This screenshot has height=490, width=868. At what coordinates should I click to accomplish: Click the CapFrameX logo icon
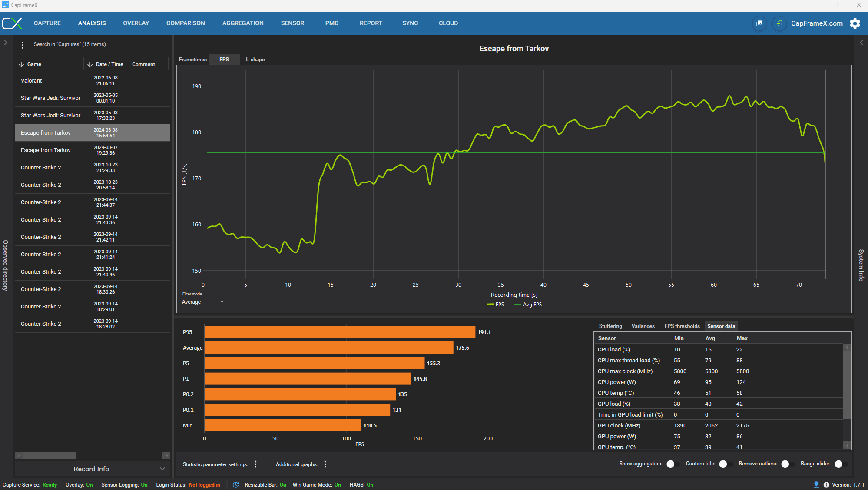pos(12,23)
